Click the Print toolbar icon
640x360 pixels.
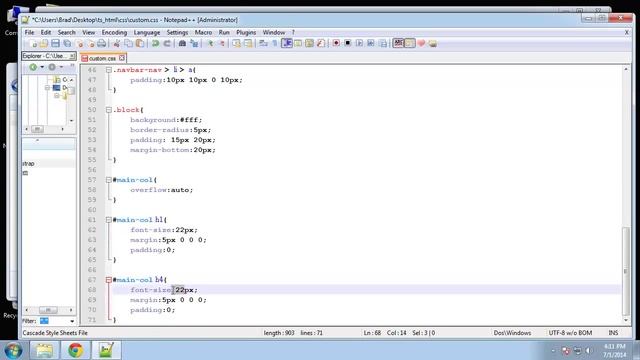[x=102, y=43]
